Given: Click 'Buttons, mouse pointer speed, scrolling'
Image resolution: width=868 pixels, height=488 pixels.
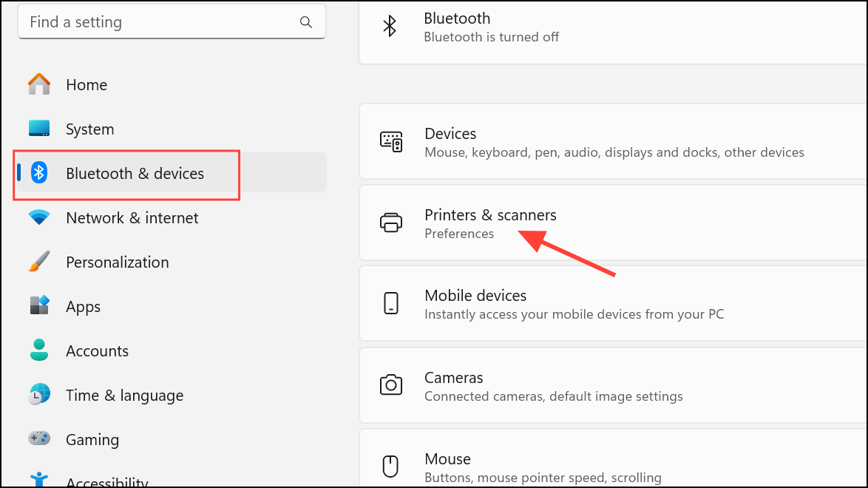Looking at the screenshot, I should [x=543, y=478].
